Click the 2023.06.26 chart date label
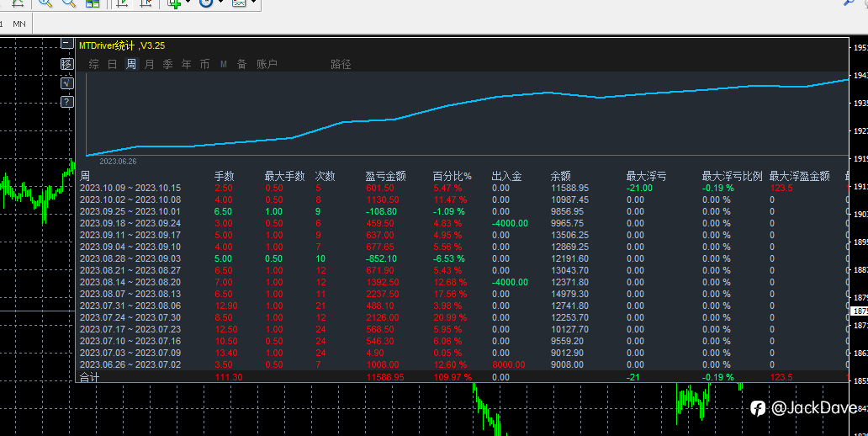Screen dimensions: 868x436 pos(118,162)
